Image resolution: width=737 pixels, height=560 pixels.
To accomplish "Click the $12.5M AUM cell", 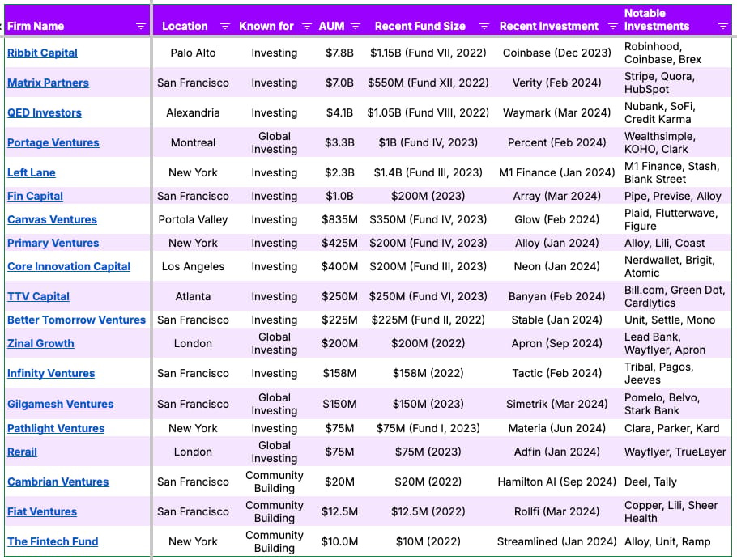I will [x=339, y=512].
